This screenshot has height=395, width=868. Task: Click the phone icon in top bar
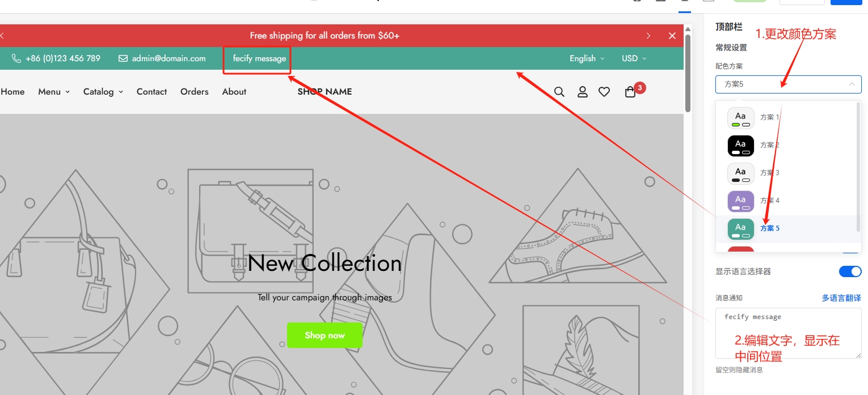pyautogui.click(x=16, y=58)
